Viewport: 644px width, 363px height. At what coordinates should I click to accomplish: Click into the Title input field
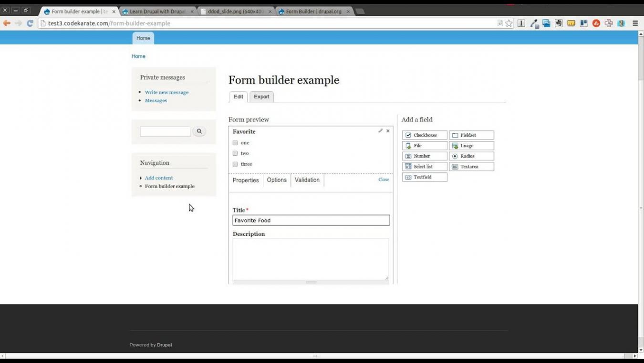(311, 220)
